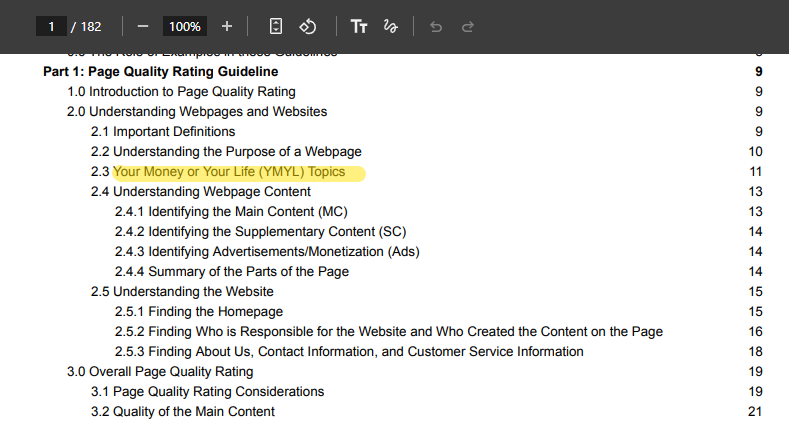789x423 pixels.
Task: Open 1.0 Introduction to Page Quality Rating
Action: pyautogui.click(x=181, y=92)
